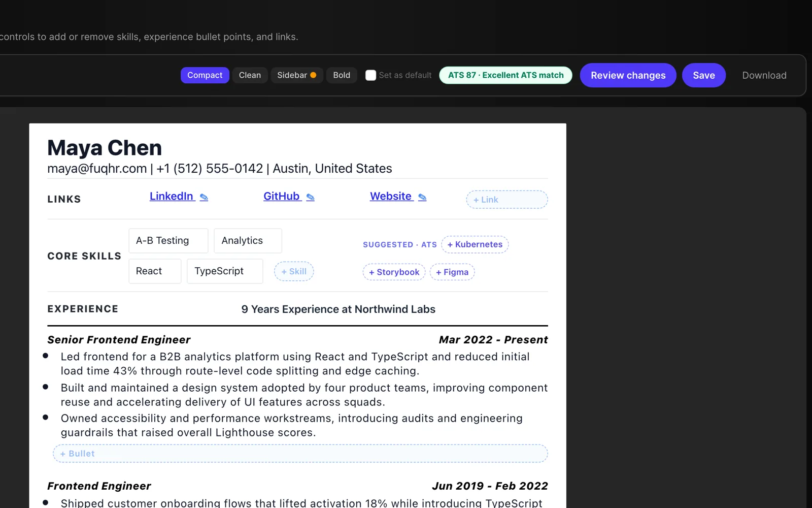
Task: Select the TypeScript skill chip
Action: pos(225,271)
